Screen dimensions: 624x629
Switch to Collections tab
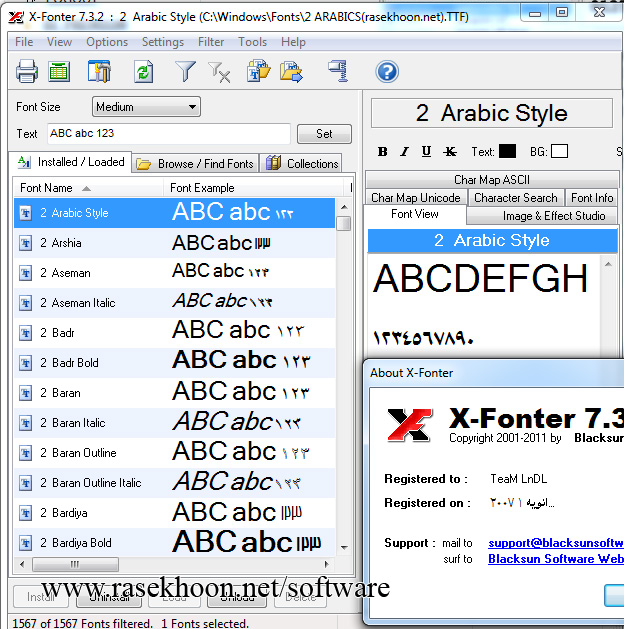(302, 164)
